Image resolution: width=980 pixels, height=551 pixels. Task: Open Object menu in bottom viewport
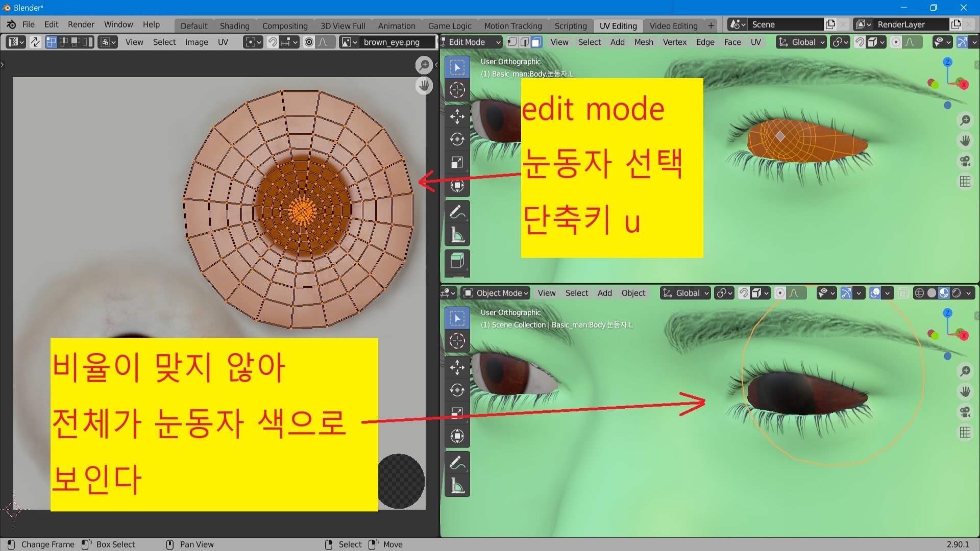[x=633, y=293]
